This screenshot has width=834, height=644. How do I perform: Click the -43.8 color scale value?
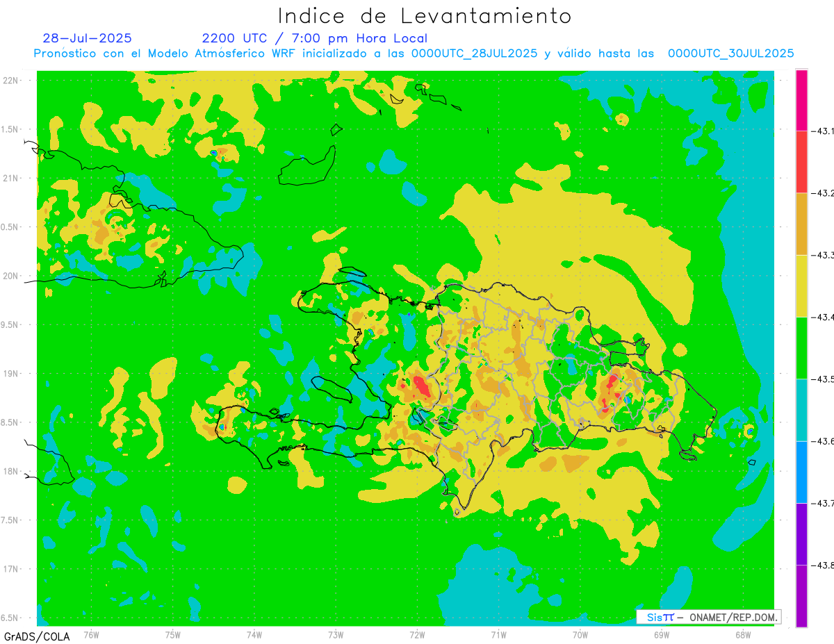[824, 565]
